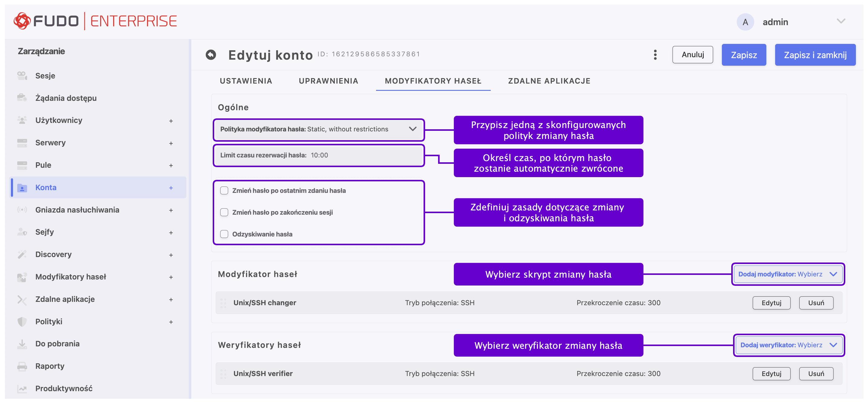Open the Zdalne aplikacje tab

click(x=549, y=81)
